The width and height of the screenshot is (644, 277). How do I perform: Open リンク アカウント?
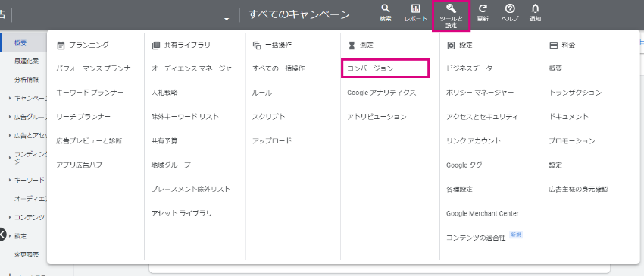474,140
